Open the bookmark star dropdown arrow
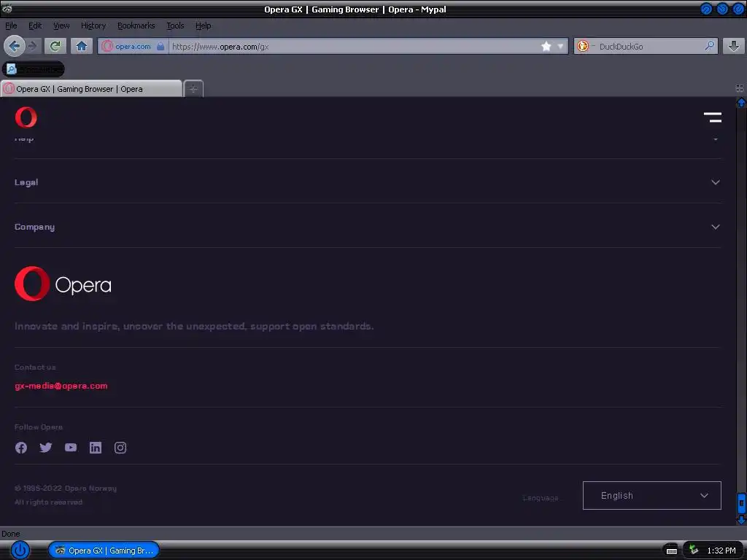Viewport: 747px width, 560px height. (560, 46)
